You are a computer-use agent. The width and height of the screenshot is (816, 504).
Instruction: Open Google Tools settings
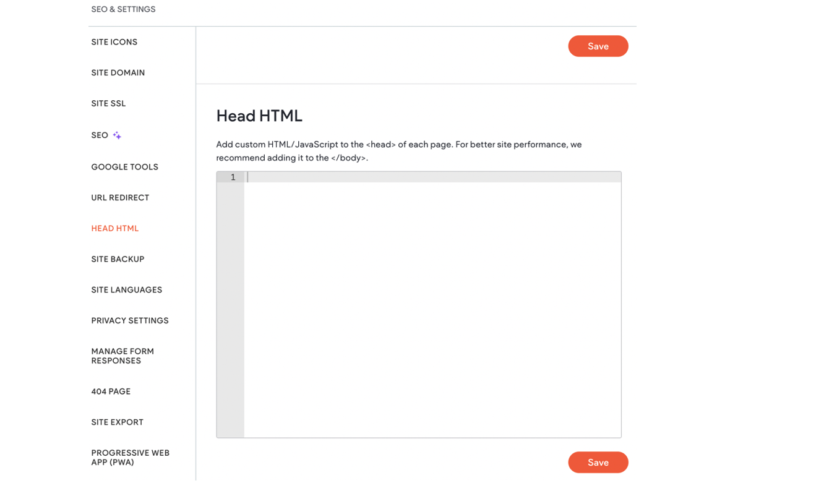coord(125,167)
